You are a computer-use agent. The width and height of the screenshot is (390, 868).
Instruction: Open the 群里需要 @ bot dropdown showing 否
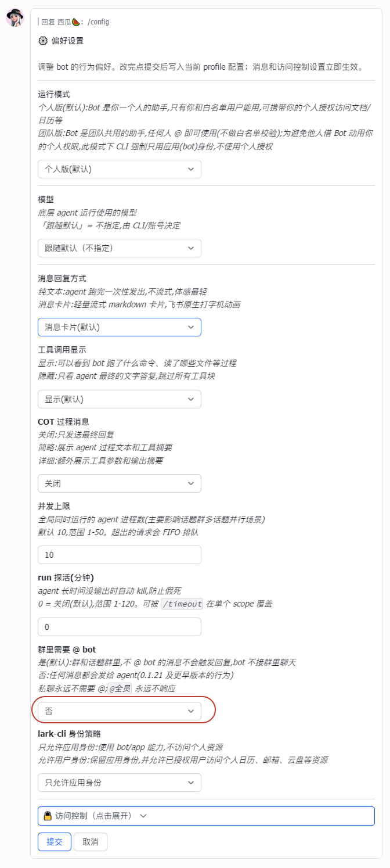tap(120, 711)
